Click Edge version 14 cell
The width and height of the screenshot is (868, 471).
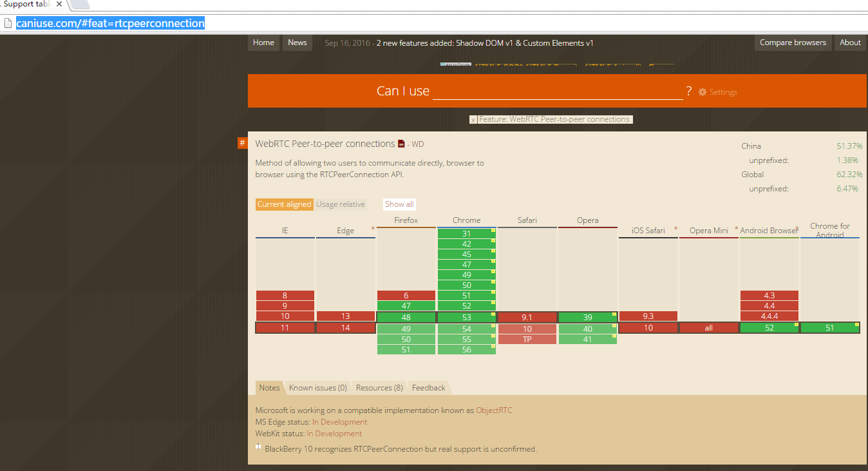point(345,328)
